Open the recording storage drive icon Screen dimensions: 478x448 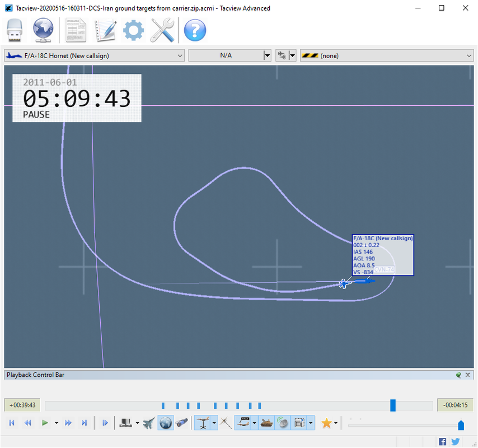(x=15, y=30)
